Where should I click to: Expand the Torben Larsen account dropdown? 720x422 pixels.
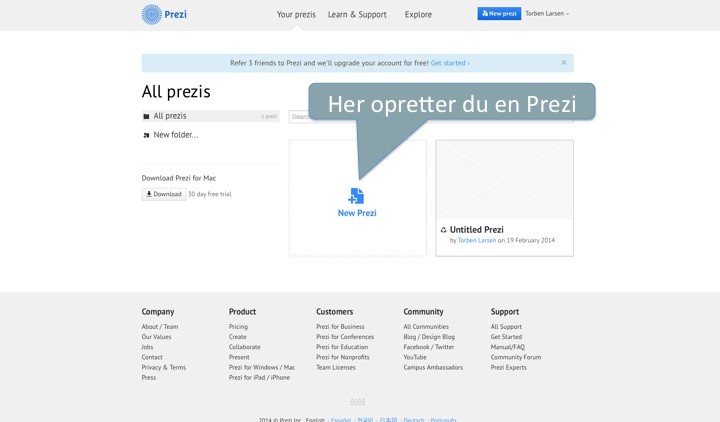pos(547,14)
